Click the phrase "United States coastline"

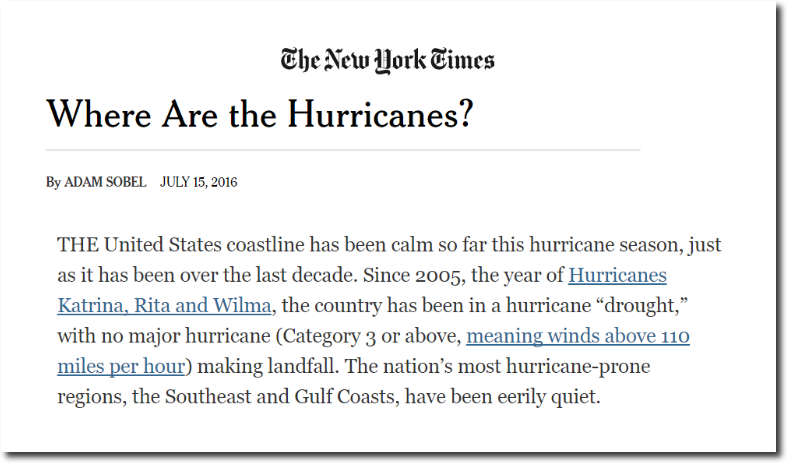click(204, 245)
